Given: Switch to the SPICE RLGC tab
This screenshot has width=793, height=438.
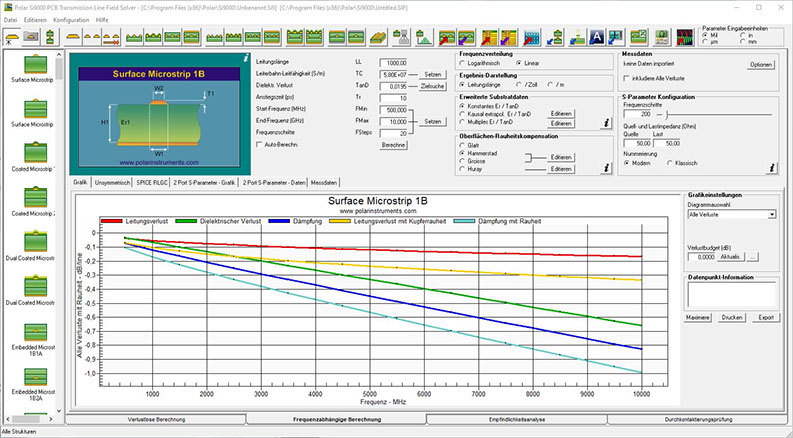Looking at the screenshot, I should click(x=148, y=183).
